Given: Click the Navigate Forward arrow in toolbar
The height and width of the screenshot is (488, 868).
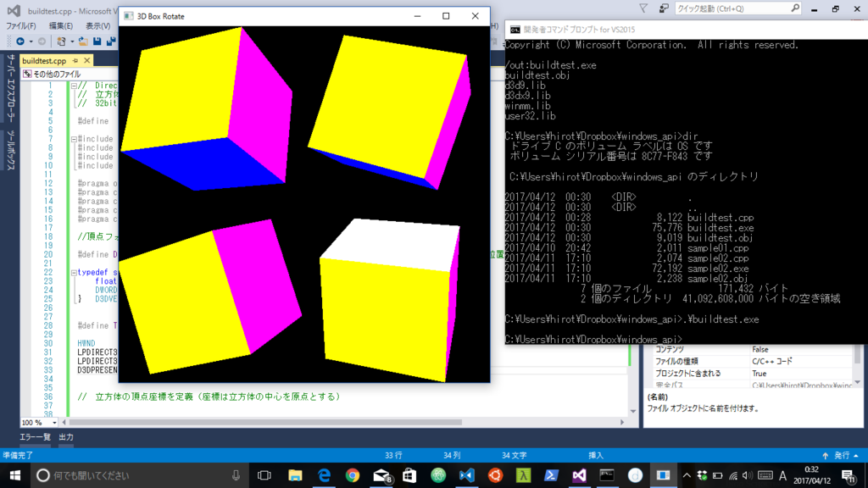Looking at the screenshot, I should (x=42, y=42).
